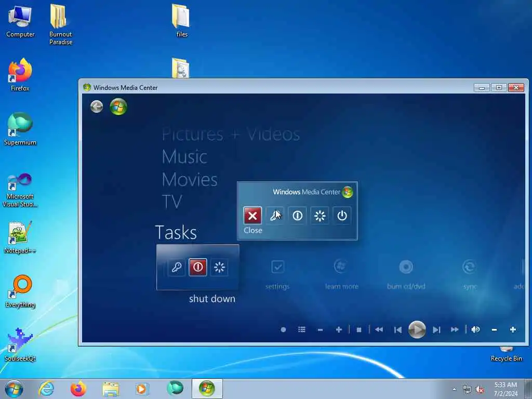Click the Restart spinner icon in popup dialog

(x=320, y=216)
